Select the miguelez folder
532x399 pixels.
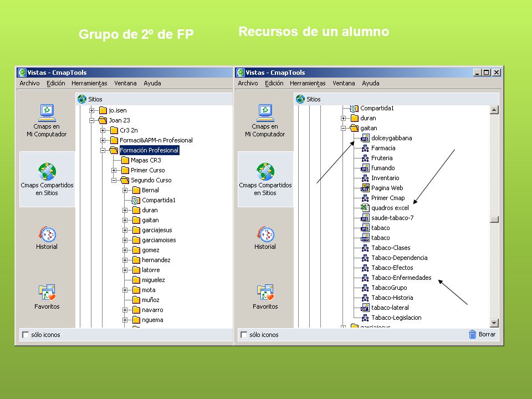(x=149, y=280)
